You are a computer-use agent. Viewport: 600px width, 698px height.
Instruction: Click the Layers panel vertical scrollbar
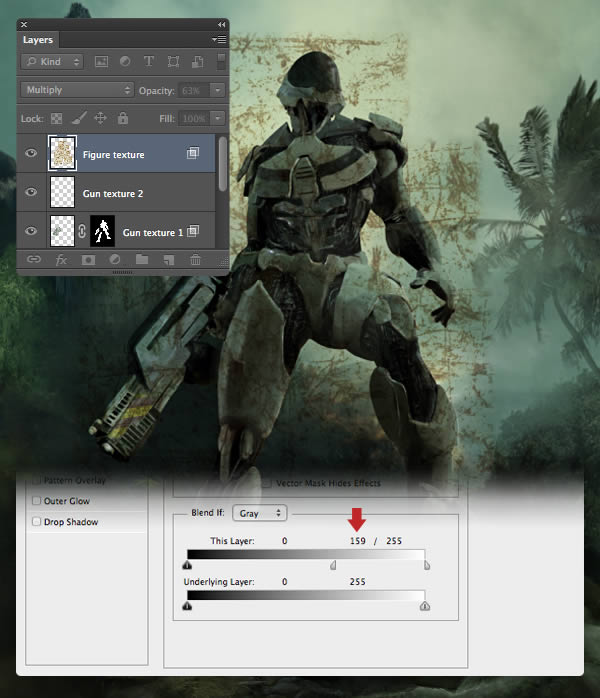click(x=222, y=164)
